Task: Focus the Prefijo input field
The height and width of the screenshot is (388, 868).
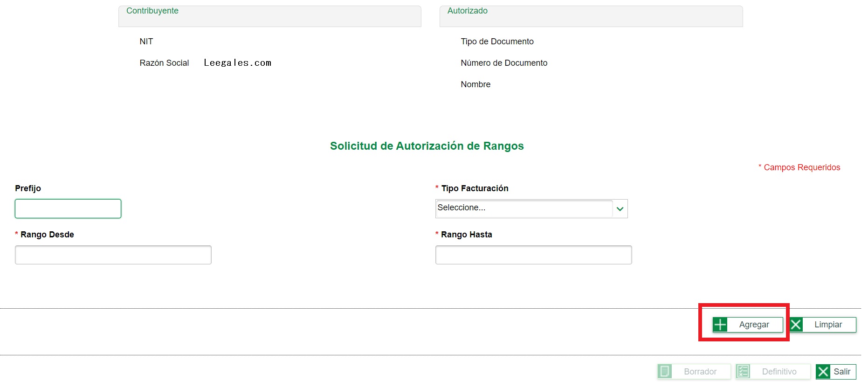Action: pyautogui.click(x=68, y=208)
